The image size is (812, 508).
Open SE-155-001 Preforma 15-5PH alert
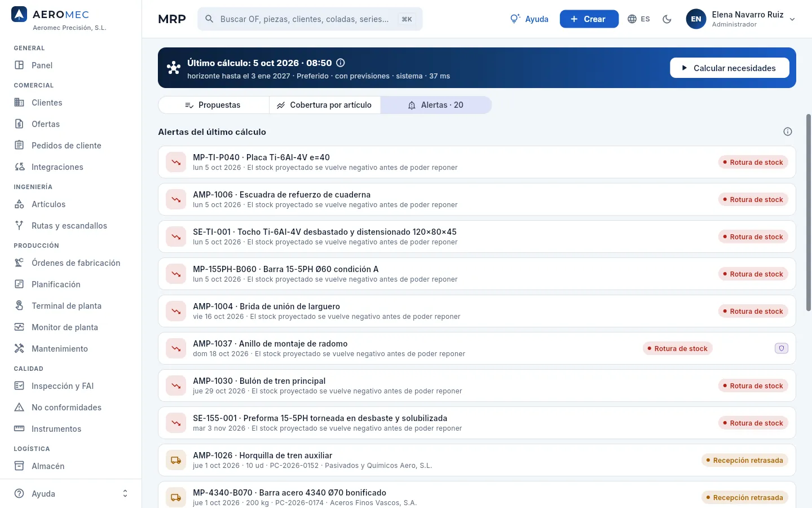pyautogui.click(x=477, y=423)
